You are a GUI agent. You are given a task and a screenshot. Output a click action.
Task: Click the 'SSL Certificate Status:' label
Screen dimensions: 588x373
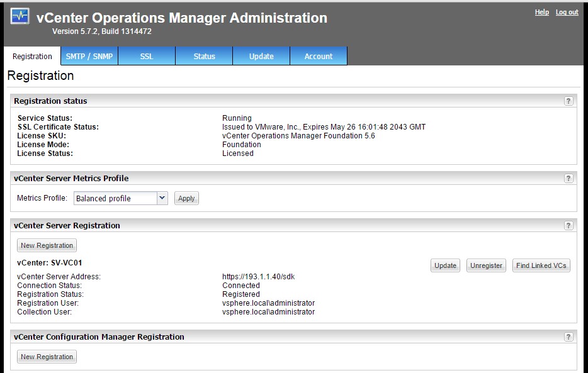(58, 127)
